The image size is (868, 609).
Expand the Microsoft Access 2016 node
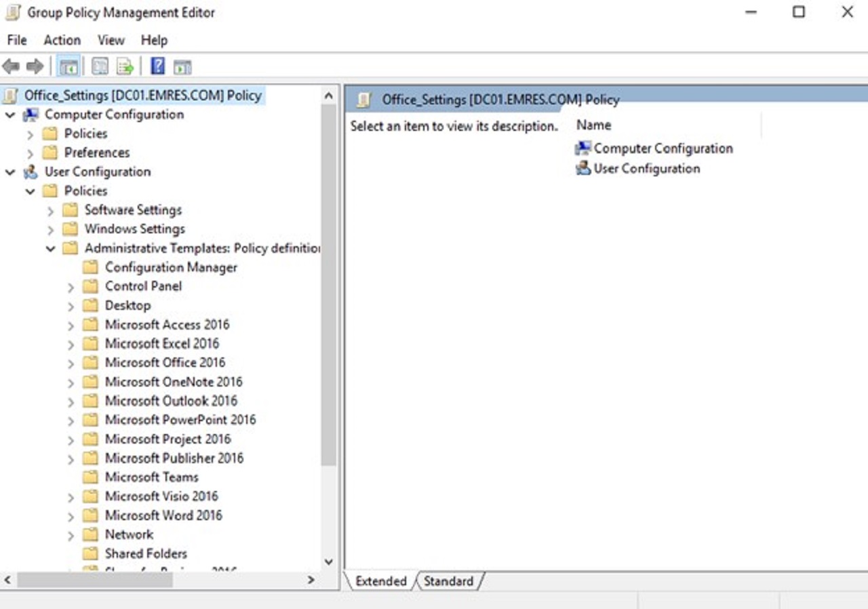click(x=71, y=325)
